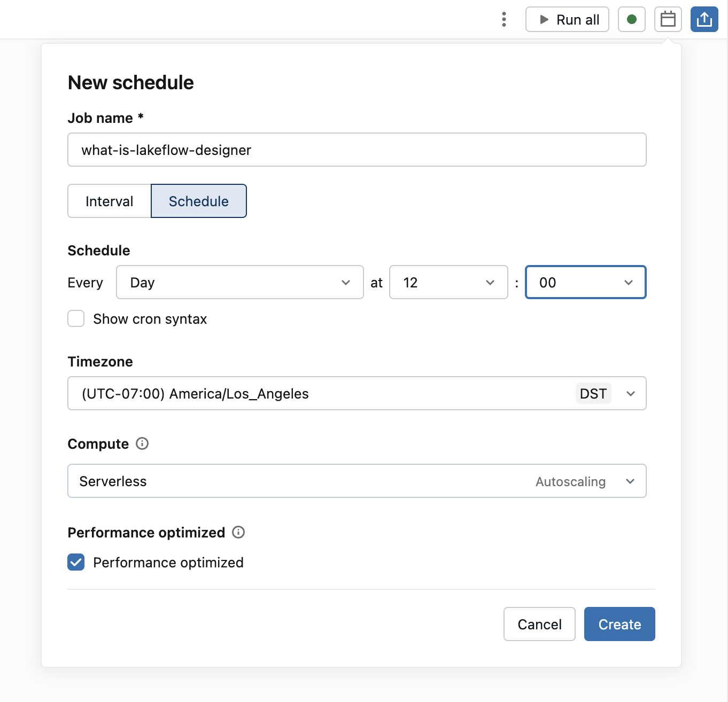Select the Schedule tab
The height and width of the screenshot is (702, 728).
click(x=199, y=201)
